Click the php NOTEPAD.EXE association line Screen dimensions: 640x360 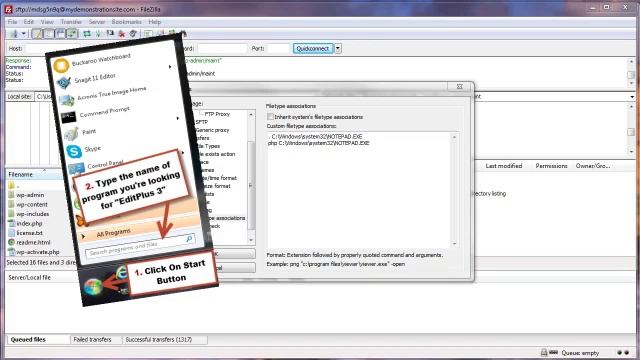[x=318, y=143]
